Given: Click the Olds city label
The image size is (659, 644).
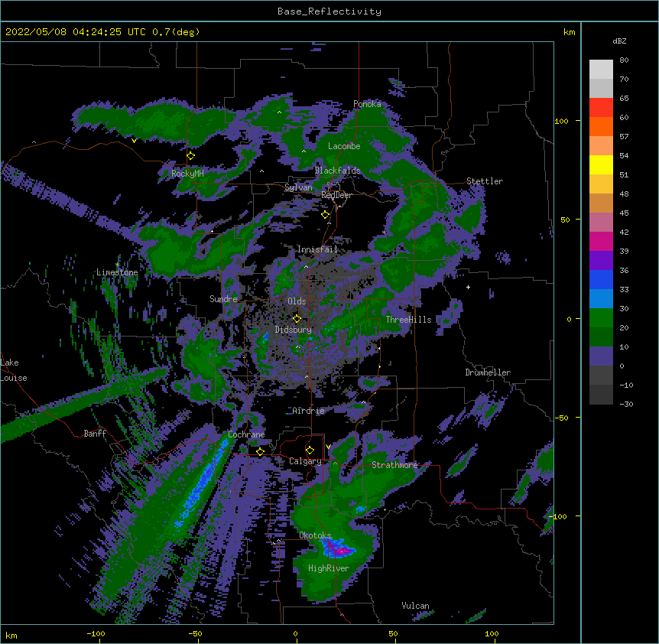Looking at the screenshot, I should coord(297,301).
